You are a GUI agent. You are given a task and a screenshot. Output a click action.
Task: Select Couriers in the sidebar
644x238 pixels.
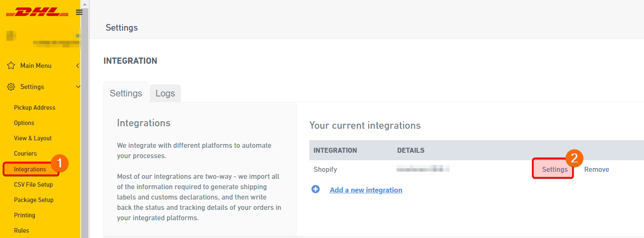click(25, 154)
